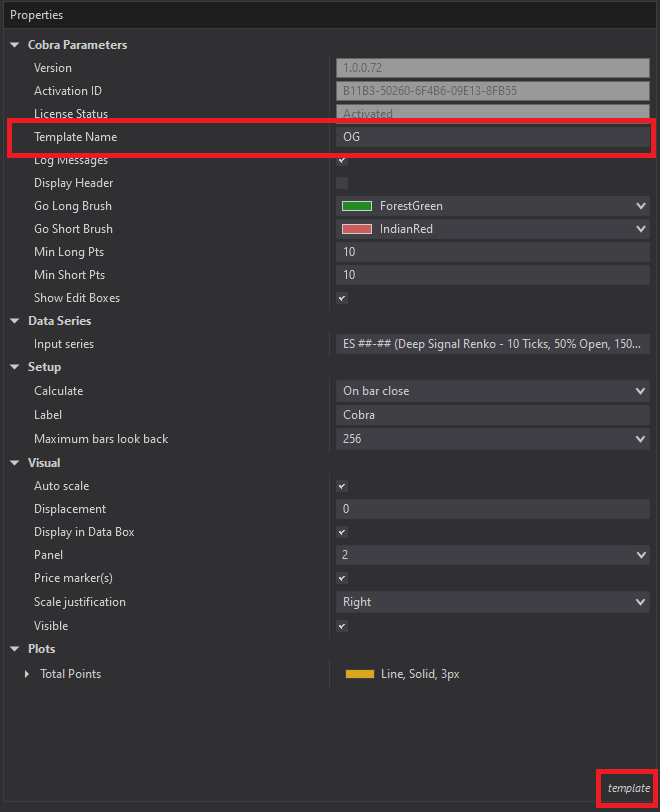
Task: Collapse the Setup section arrow
Action: click(16, 367)
